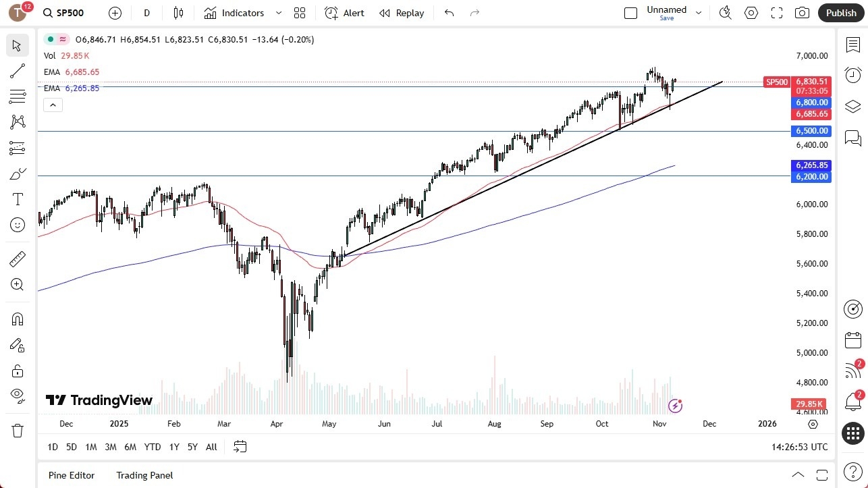This screenshot has width=868, height=488.
Task: Open the emoji drawing tool
Action: coord(17,224)
